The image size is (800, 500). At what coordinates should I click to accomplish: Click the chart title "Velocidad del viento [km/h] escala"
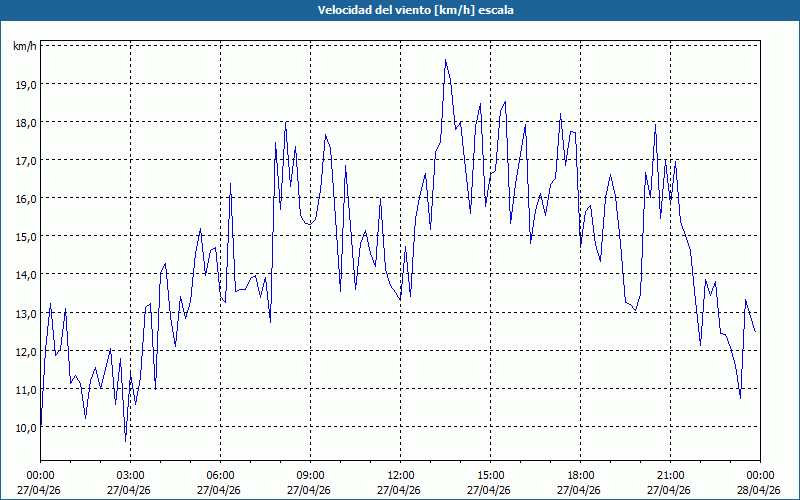coord(400,10)
